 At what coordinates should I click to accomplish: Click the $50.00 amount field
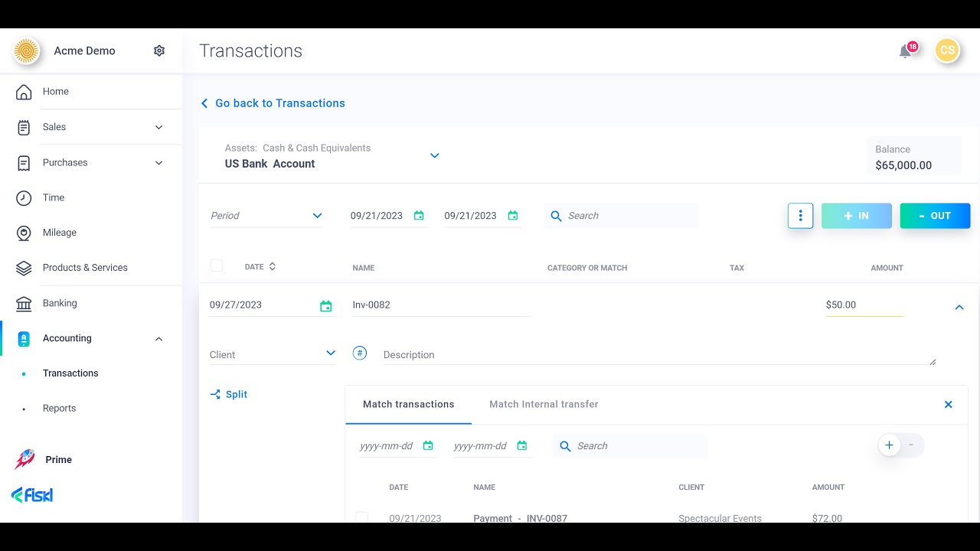tap(864, 305)
